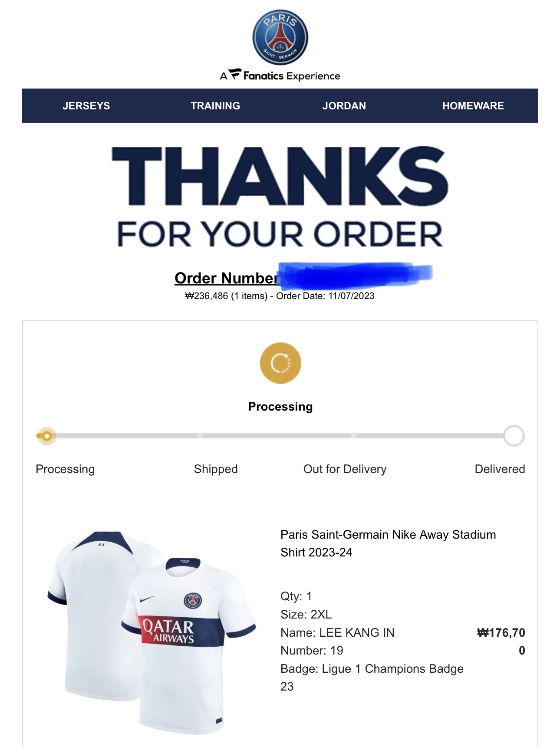Open the JERSEYS menu item
560x747 pixels.
pyautogui.click(x=86, y=106)
